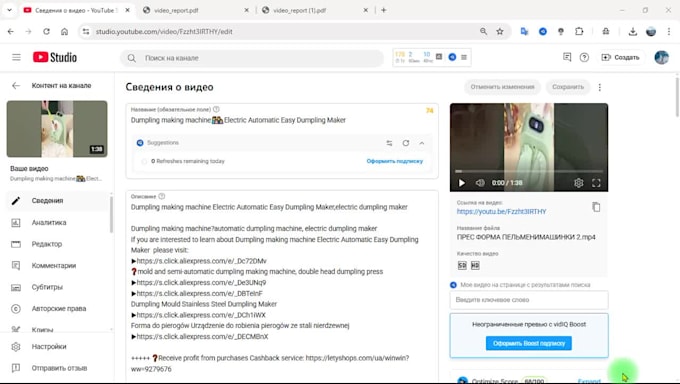Click Отправить отзыв in the sidebar

57,368
